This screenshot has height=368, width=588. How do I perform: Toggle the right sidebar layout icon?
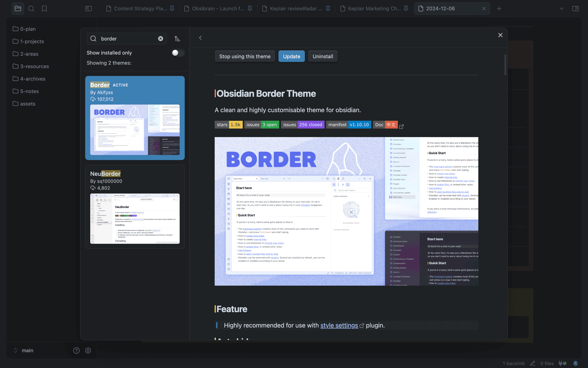[575, 8]
